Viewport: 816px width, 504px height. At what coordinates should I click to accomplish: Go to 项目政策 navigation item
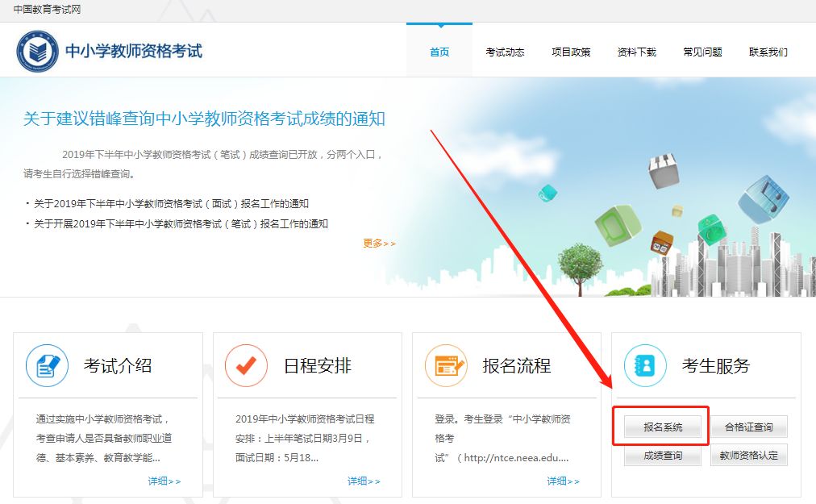pos(571,52)
